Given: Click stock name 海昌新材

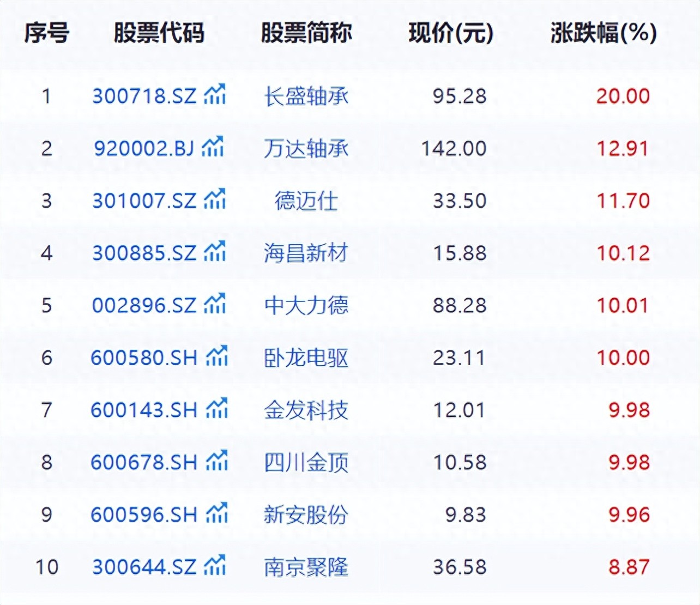Looking at the screenshot, I should [x=306, y=253].
